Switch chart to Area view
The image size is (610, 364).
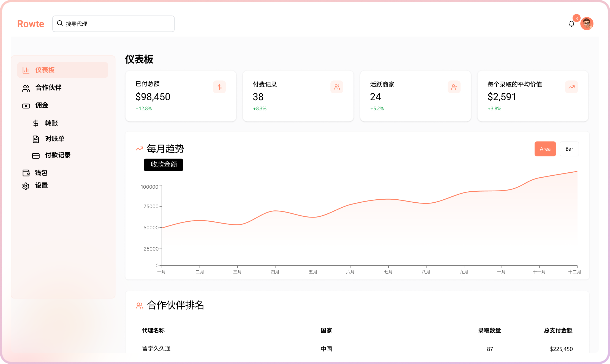coord(545,149)
